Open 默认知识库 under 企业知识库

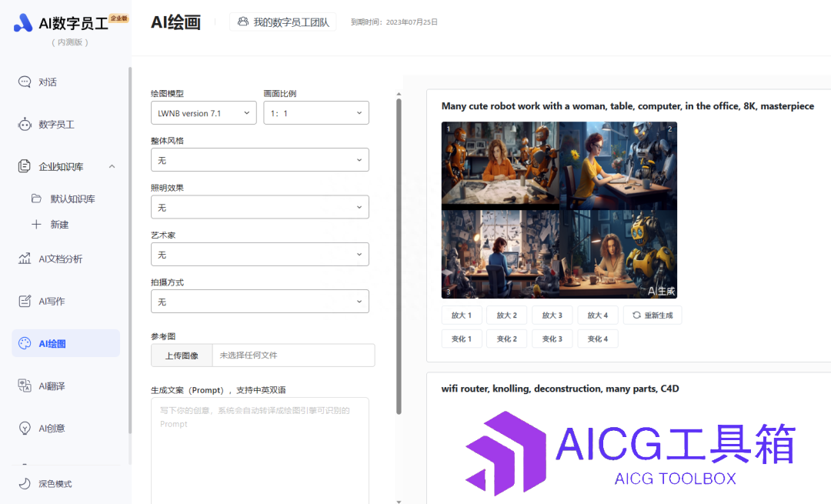point(72,199)
